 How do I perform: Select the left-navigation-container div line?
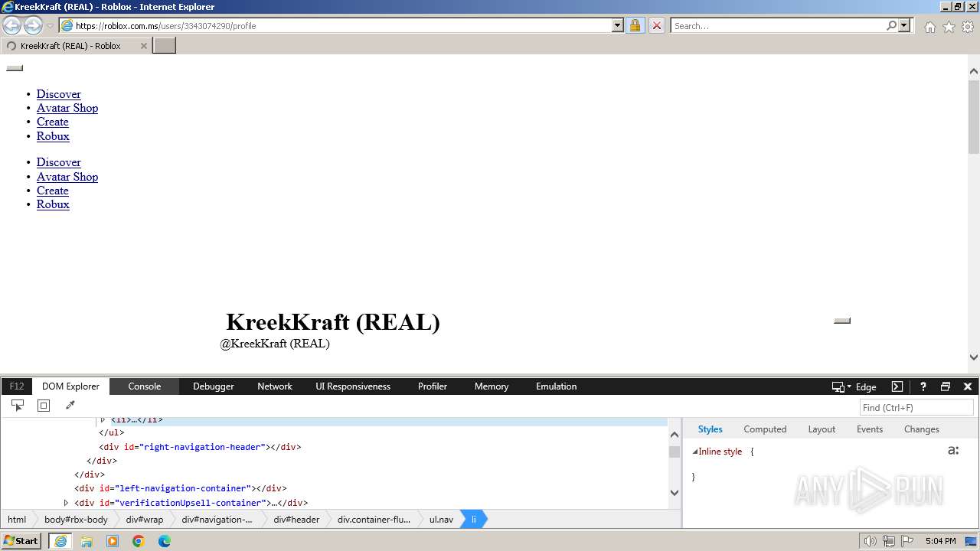point(181,488)
